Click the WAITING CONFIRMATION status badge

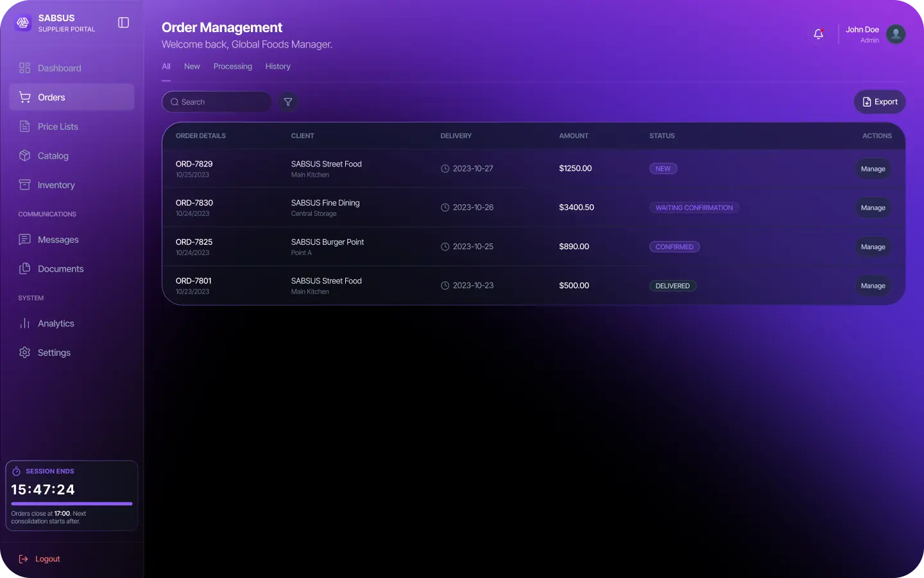[x=694, y=207]
